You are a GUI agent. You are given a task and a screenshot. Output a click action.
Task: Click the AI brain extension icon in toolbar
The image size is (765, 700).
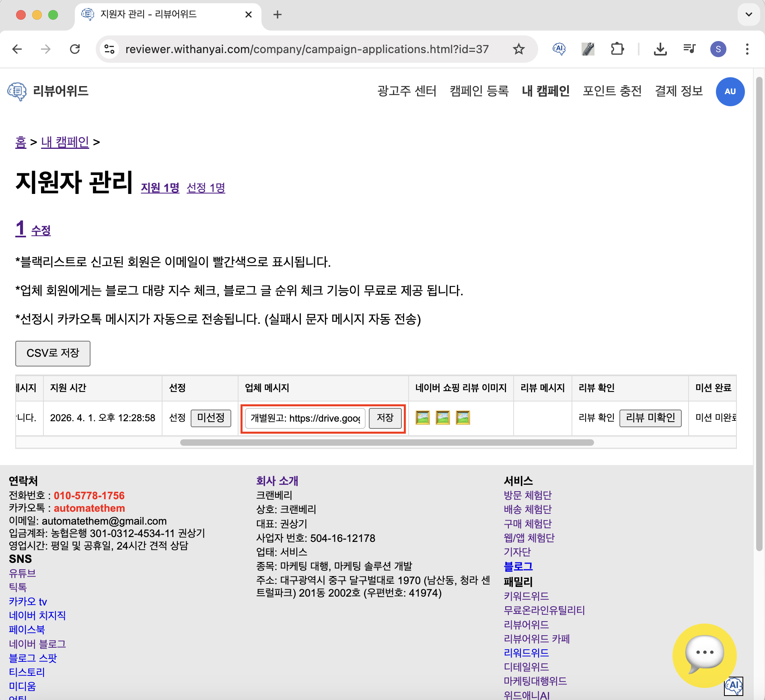[x=559, y=49]
